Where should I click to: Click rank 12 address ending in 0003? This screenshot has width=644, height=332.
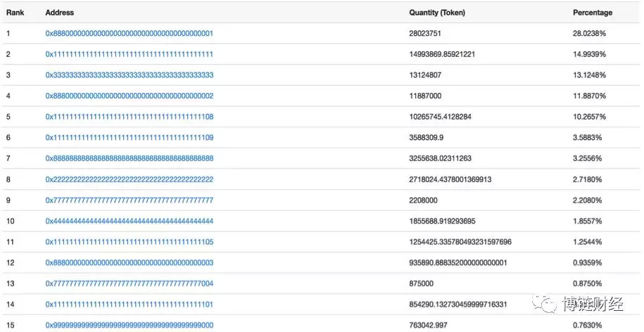pyautogui.click(x=129, y=262)
